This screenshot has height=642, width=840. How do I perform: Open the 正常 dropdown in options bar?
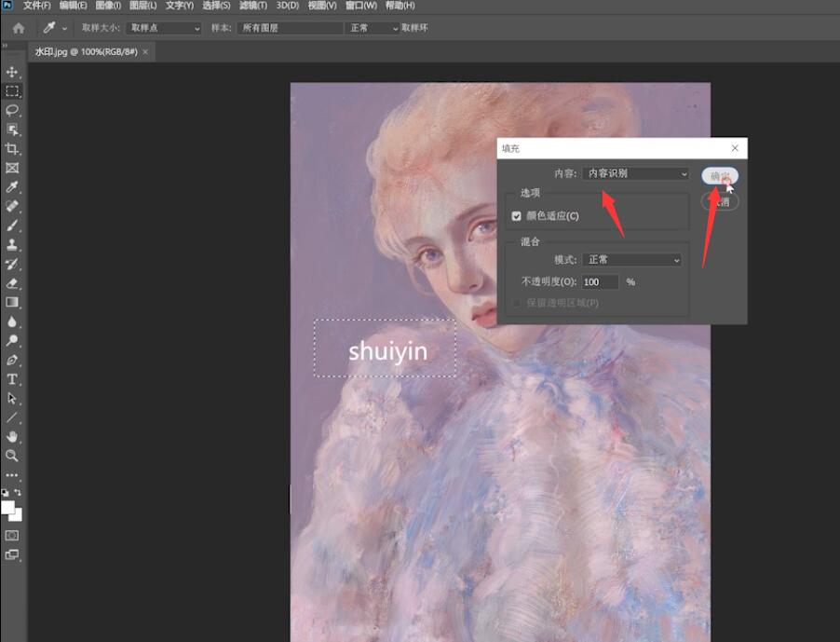click(x=373, y=28)
